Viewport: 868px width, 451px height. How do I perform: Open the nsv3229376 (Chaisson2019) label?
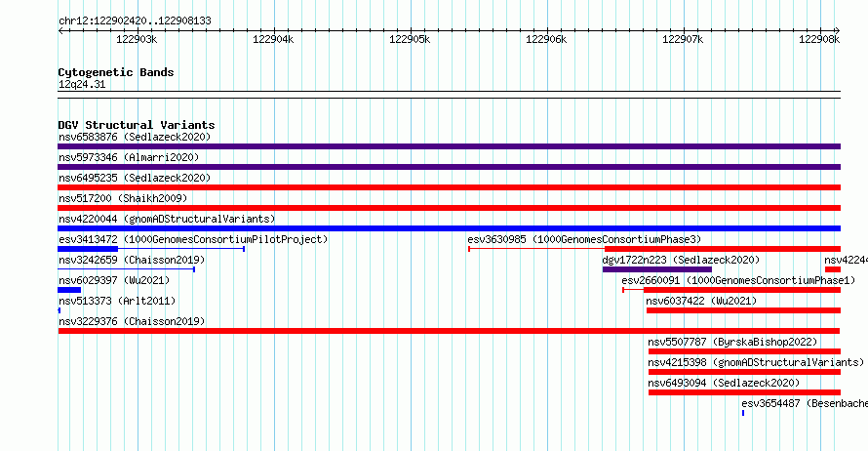point(132,321)
